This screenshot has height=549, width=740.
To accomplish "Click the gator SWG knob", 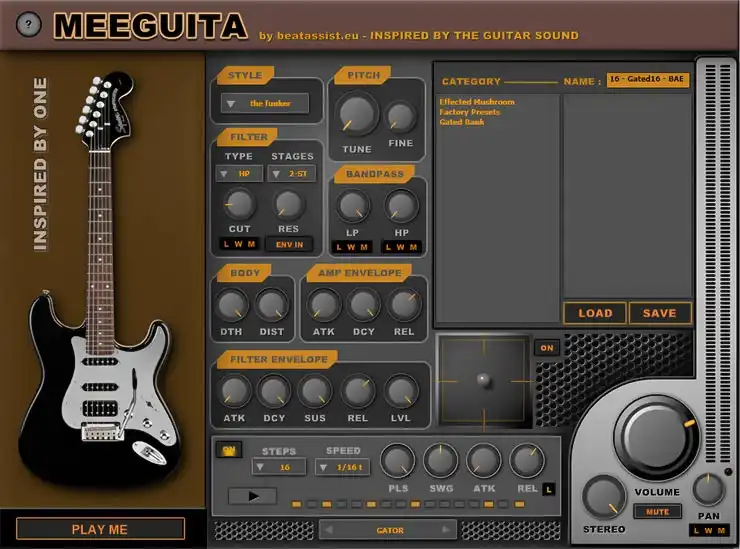I will click(441, 460).
